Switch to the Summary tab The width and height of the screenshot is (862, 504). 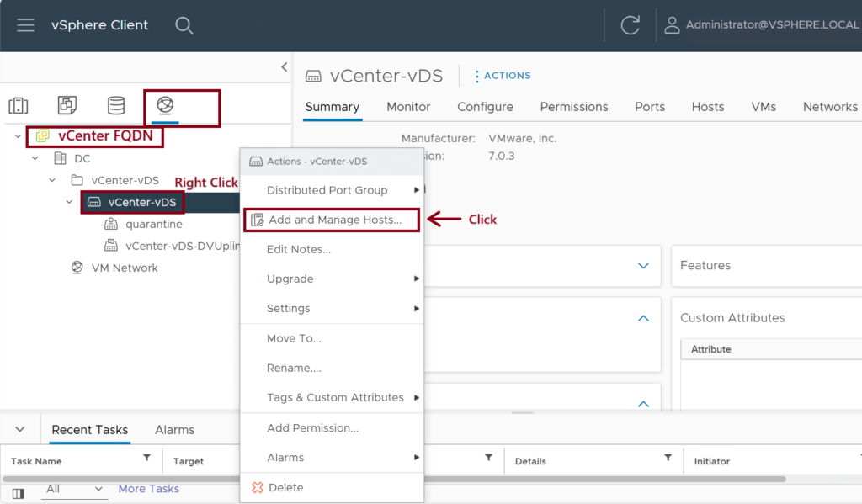[333, 107]
